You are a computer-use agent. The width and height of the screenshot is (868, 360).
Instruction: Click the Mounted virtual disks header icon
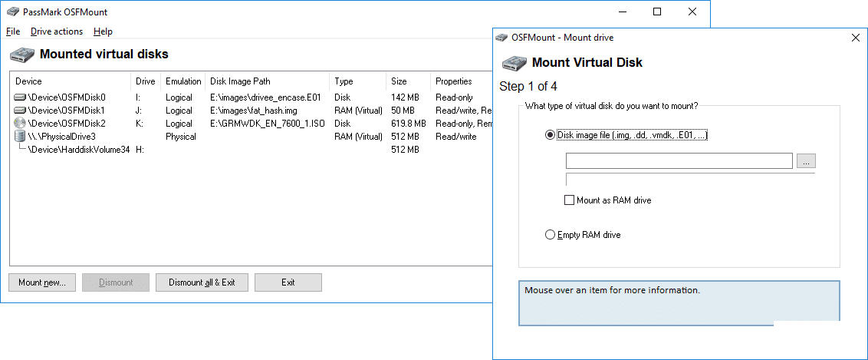tap(21, 54)
